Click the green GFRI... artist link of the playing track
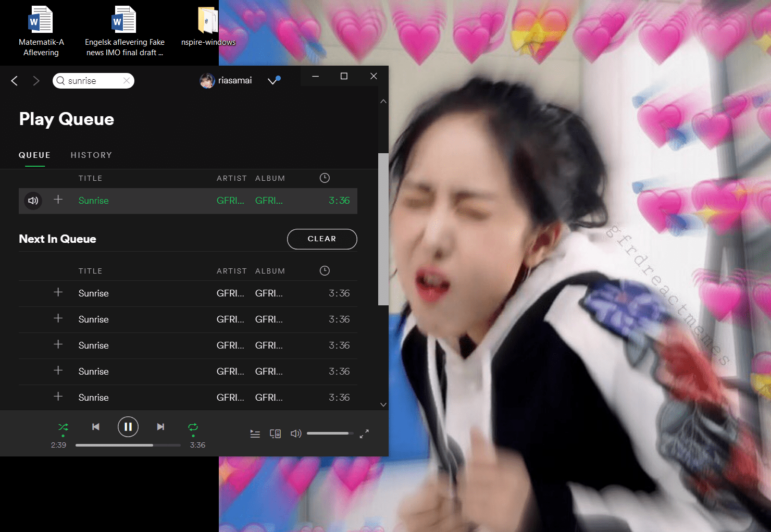771x532 pixels. pyautogui.click(x=230, y=201)
